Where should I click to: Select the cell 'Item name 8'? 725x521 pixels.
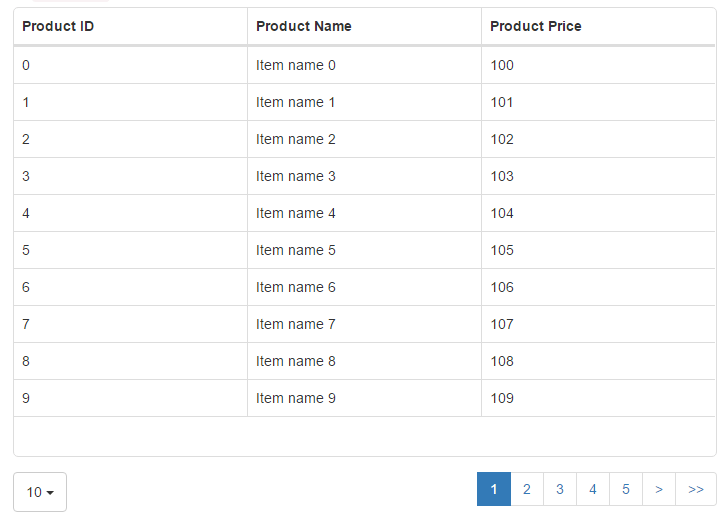coord(364,361)
